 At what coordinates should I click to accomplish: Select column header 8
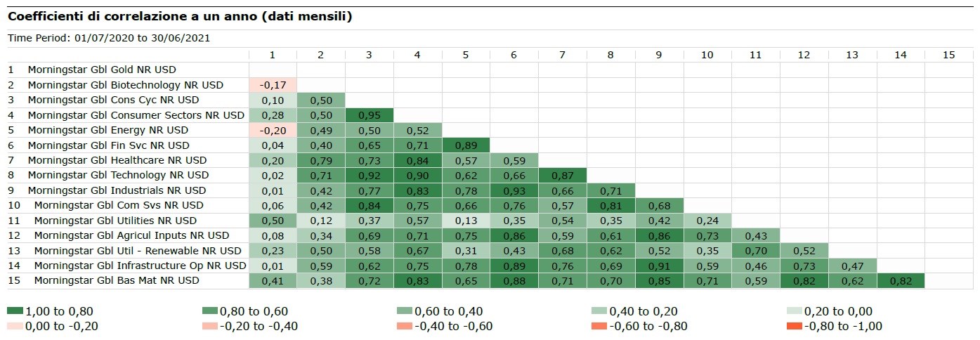pyautogui.click(x=610, y=55)
